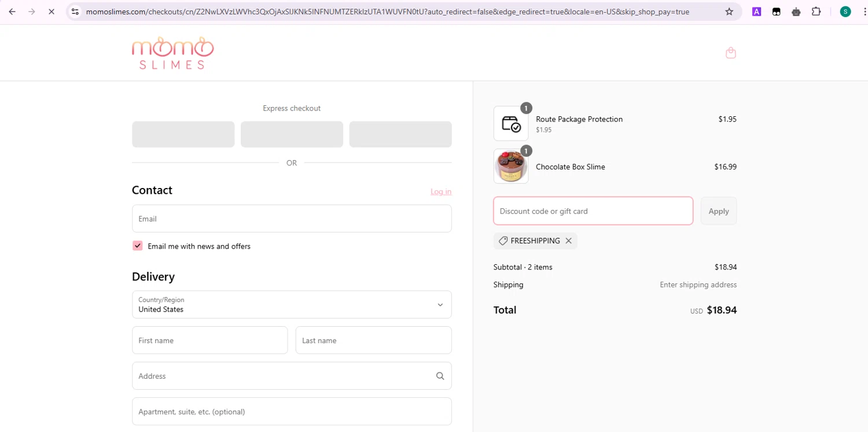868x432 pixels.
Task: Open the shopping bag cart icon
Action: click(x=731, y=53)
